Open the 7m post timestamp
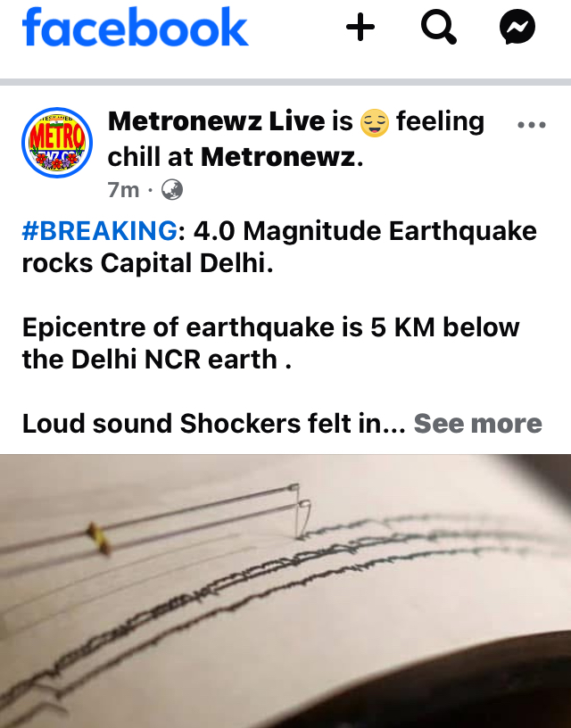Screen dimensions: 571x728 click(x=123, y=190)
